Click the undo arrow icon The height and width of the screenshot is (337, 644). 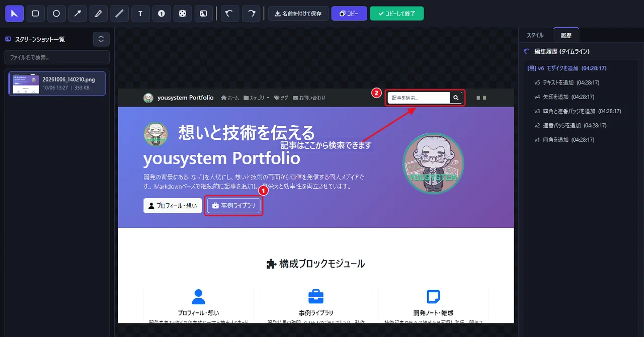tap(229, 14)
